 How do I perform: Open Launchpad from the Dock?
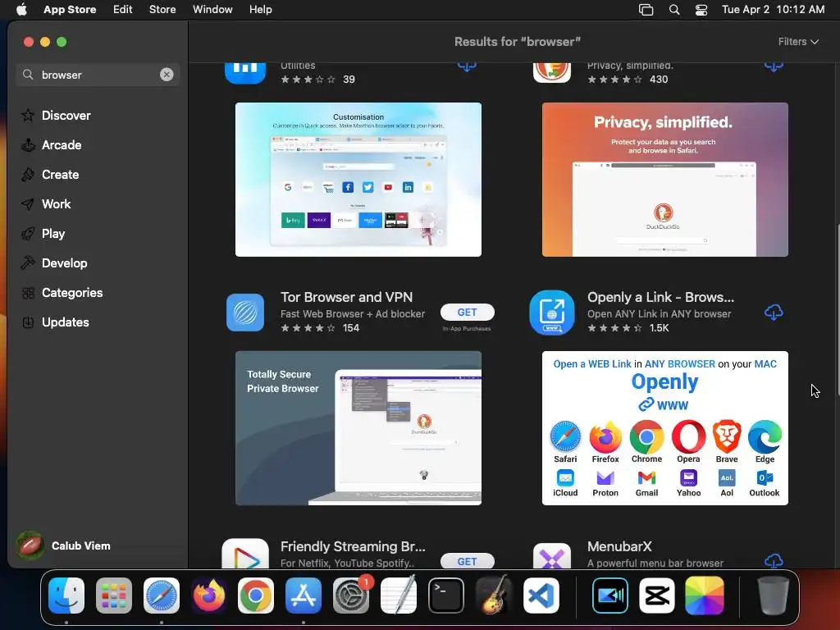113,596
